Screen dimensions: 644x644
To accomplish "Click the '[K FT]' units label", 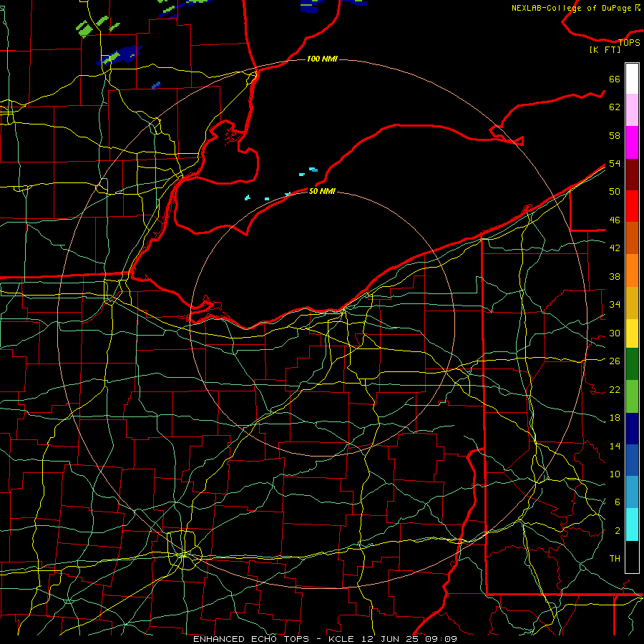I will (x=605, y=49).
